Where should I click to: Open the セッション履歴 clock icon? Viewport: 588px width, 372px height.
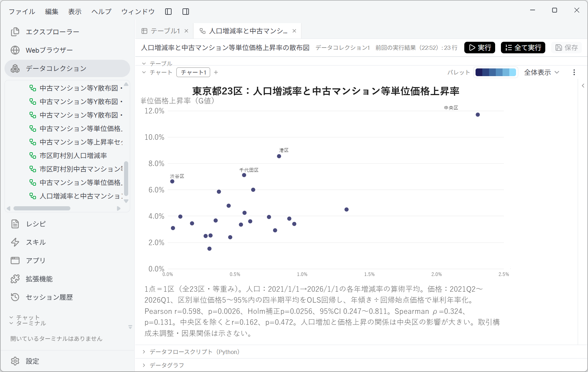click(x=15, y=297)
